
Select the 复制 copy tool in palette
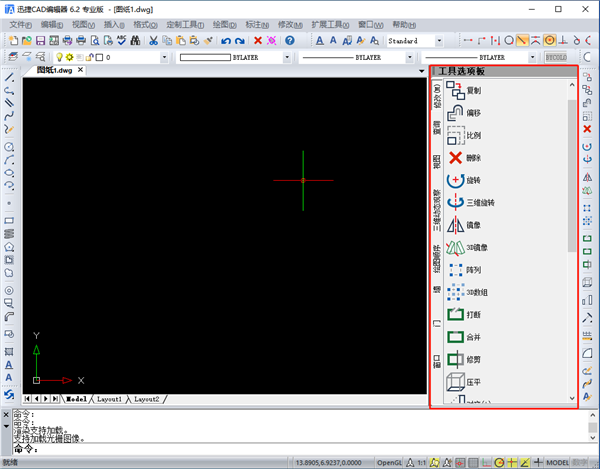pyautogui.click(x=464, y=90)
